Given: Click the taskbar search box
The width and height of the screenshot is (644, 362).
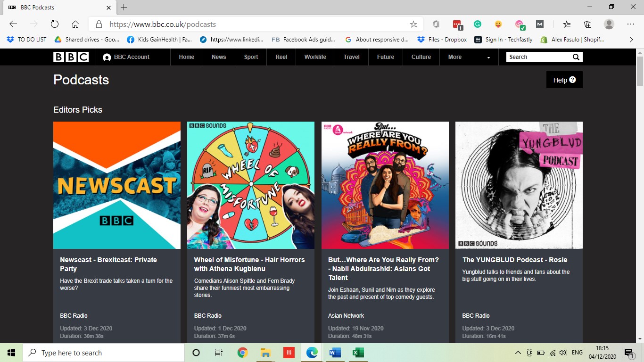Looking at the screenshot, I should point(104,353).
